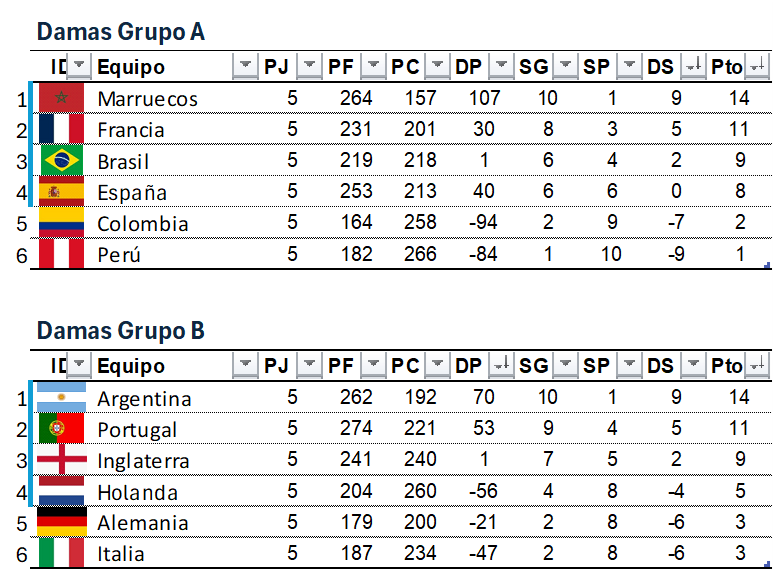Select the Holanda team name cell

pos(138,492)
